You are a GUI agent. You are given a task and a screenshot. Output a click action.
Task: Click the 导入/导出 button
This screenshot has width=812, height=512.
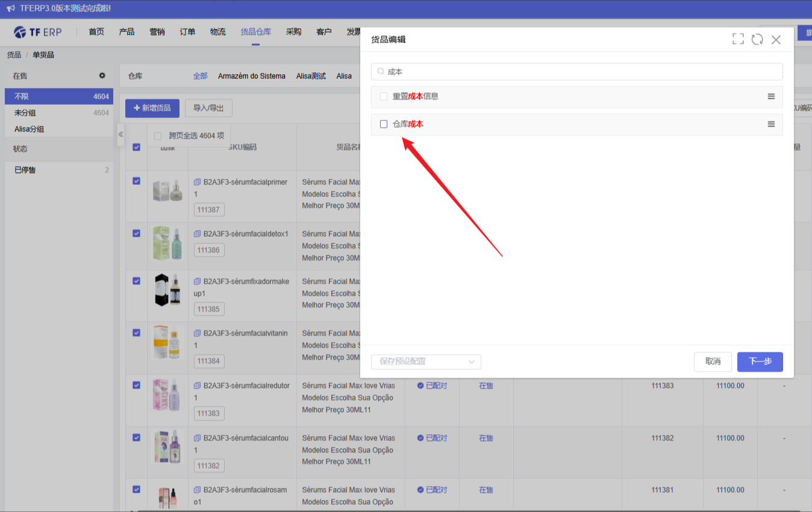(x=208, y=108)
